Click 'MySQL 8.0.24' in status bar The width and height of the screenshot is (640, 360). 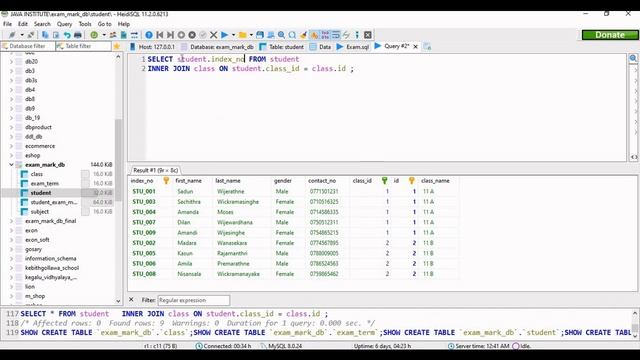(285, 346)
